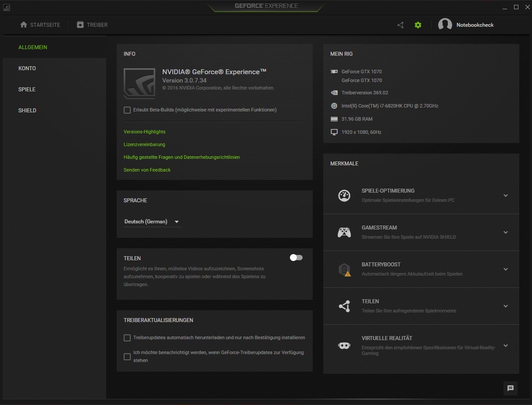Click the Gamestream controller icon

point(344,232)
